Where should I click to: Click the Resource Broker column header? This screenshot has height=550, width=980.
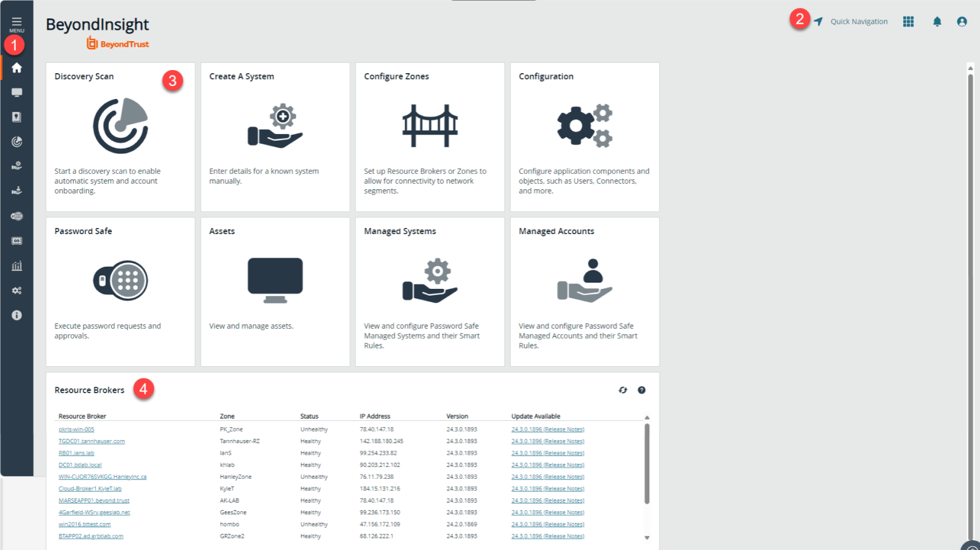[82, 416]
